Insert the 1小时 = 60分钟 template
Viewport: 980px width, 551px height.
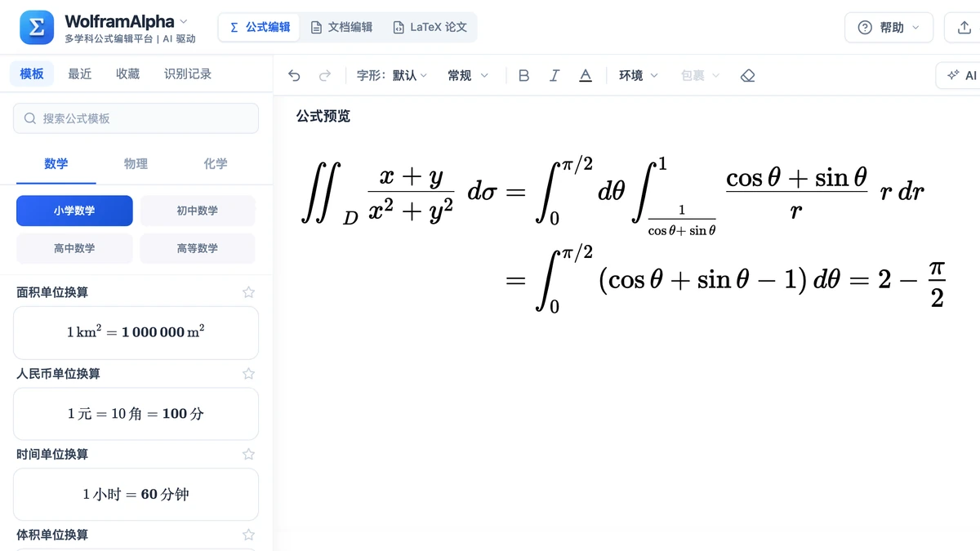[136, 495]
